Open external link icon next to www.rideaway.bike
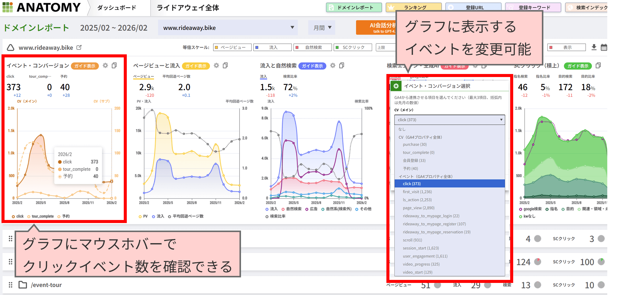Image resolution: width=644 pixels, height=295 pixels. pos(79,47)
